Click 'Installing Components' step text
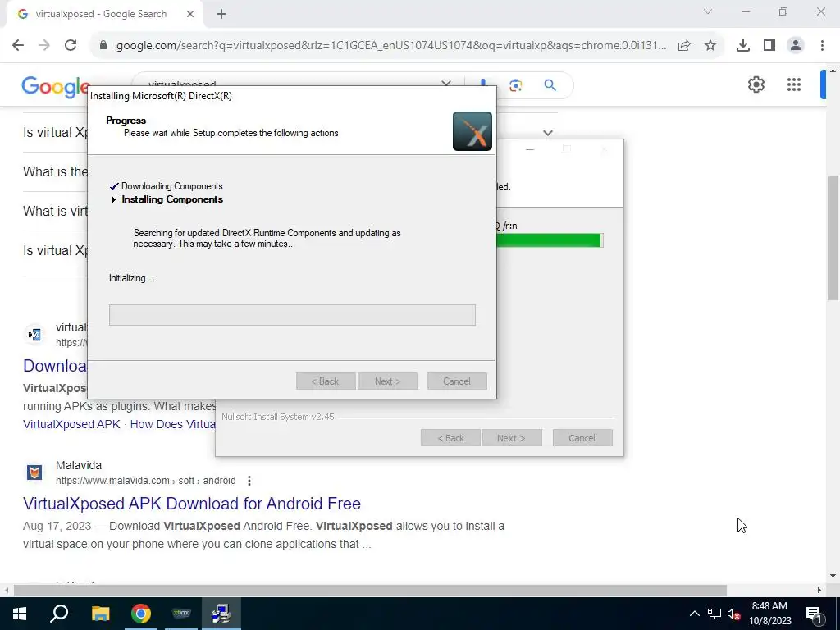The width and height of the screenshot is (840, 630). (x=172, y=199)
